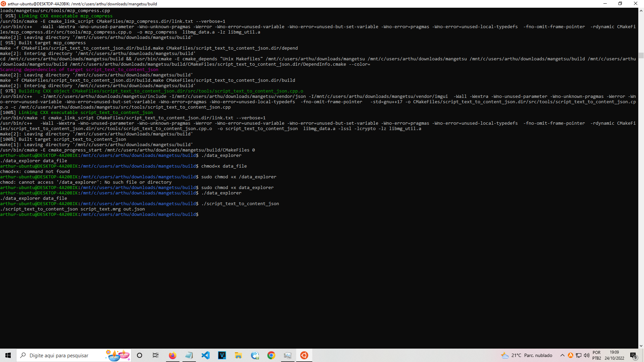Expand the hidden system tray icons
Viewport: 644px width, 362px height.
563,355
